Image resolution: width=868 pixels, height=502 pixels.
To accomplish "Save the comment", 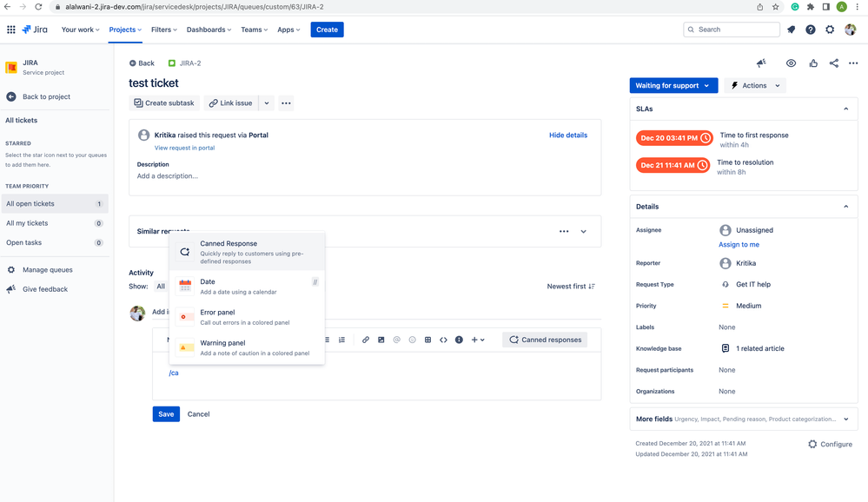I will coord(166,414).
